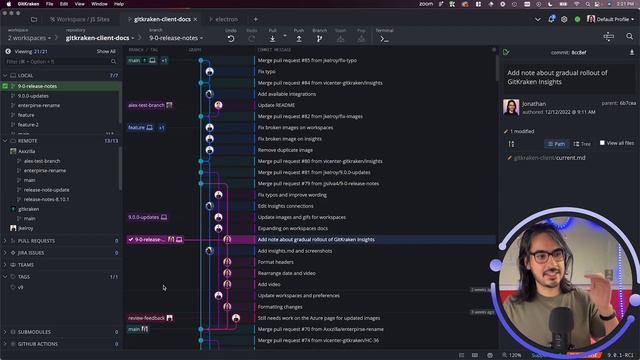This screenshot has height=360, width=640.
Task: Close the gitkraken-client-docs tab
Action: point(196,19)
